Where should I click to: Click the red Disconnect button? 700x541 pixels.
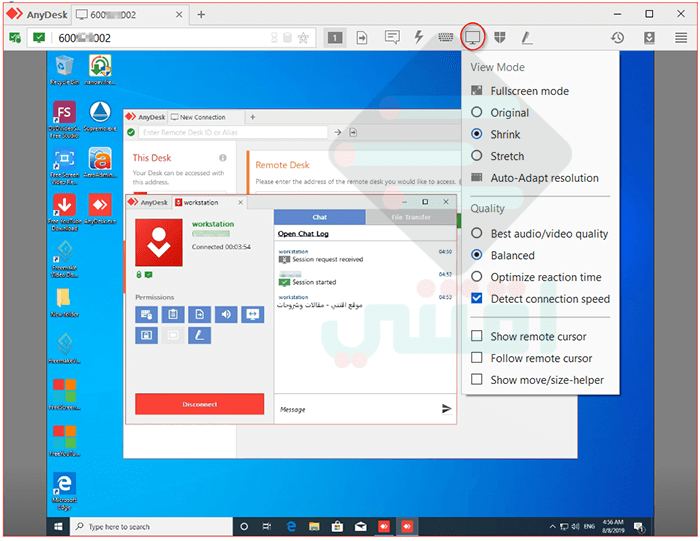click(x=200, y=404)
